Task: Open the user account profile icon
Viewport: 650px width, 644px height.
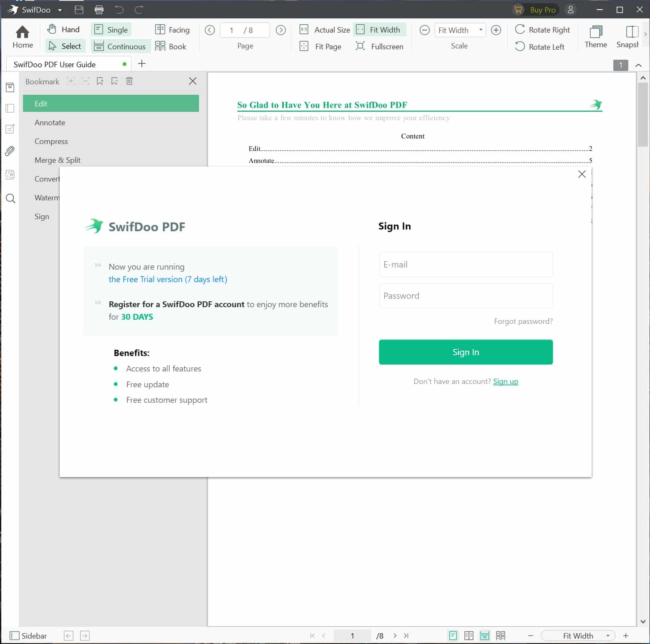Action: pyautogui.click(x=570, y=10)
